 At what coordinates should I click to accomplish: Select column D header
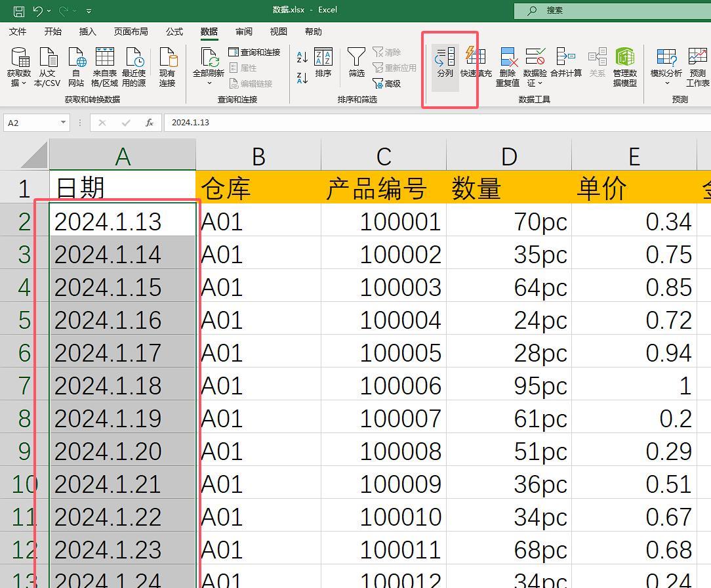pyautogui.click(x=509, y=156)
